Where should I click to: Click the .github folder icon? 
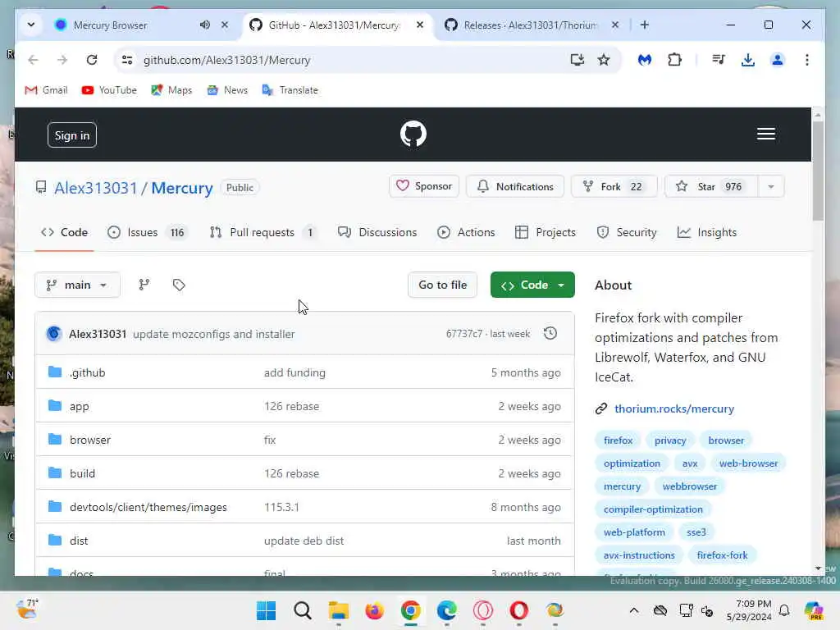click(55, 372)
